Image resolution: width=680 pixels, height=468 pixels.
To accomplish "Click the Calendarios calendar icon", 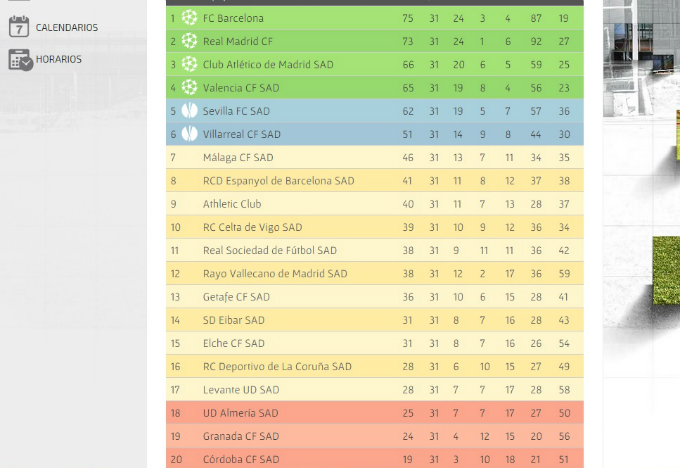I will pyautogui.click(x=19, y=26).
